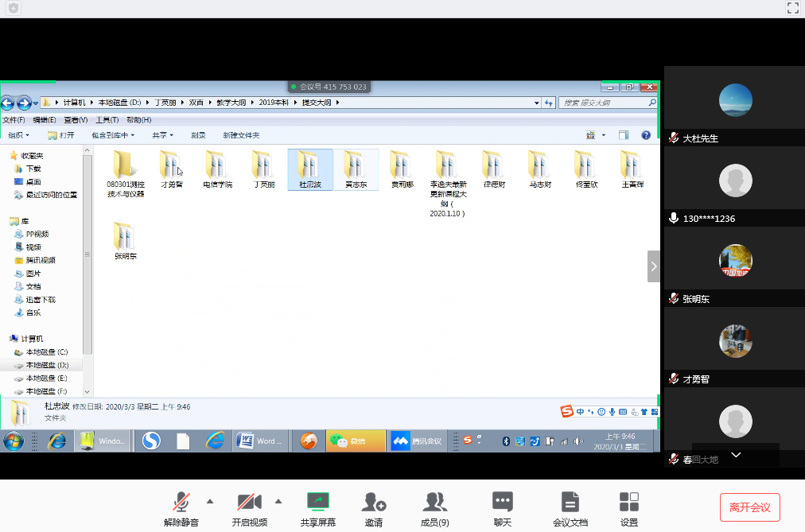Screen dimensions: 805x532
Task: Click the muted microphone icon beside 大杜先生
Action: tap(674, 138)
